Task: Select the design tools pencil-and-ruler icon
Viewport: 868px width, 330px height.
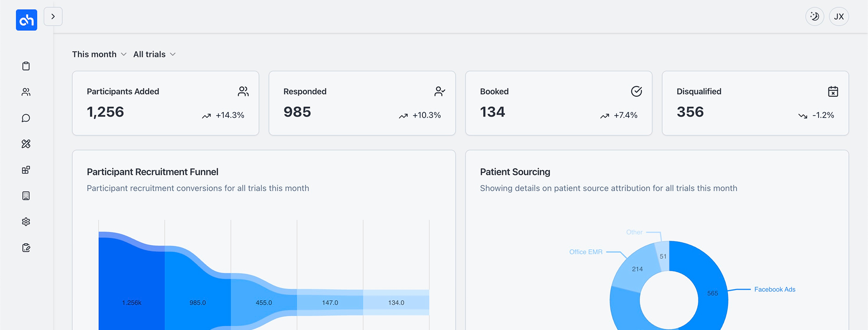Action: (26, 144)
